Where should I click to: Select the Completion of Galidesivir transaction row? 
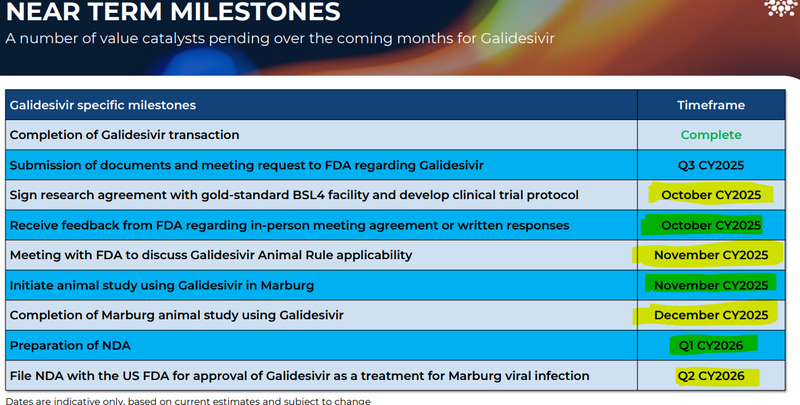(x=124, y=134)
